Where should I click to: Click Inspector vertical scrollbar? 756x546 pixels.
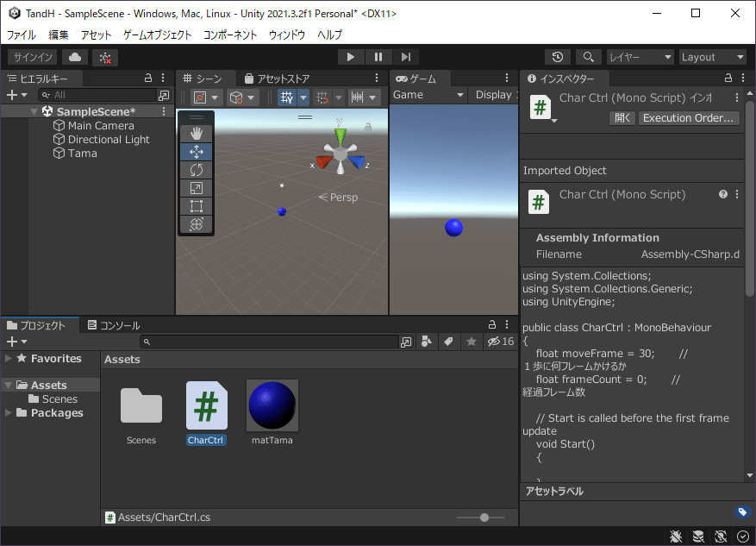pyautogui.click(x=749, y=198)
